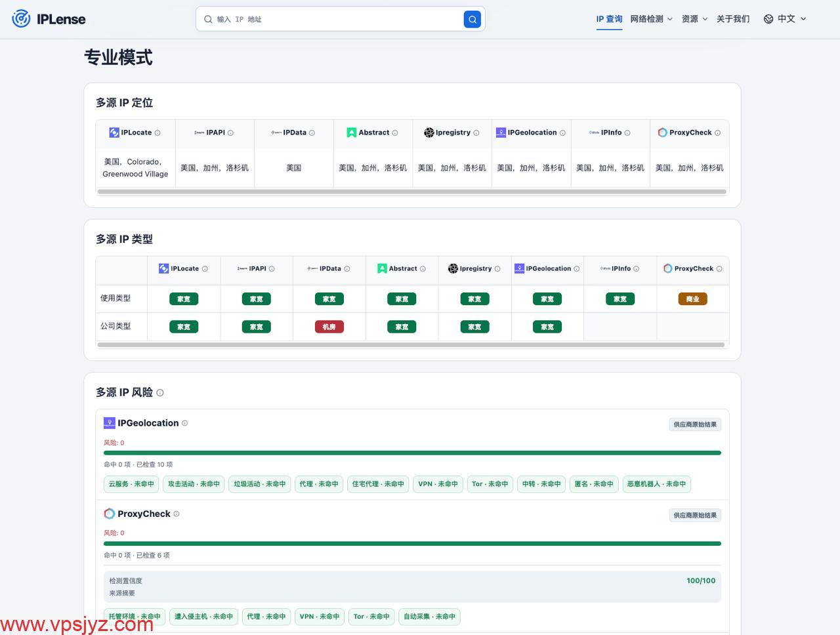Click the 100/100 confidence score
840x635 pixels.
(701, 581)
